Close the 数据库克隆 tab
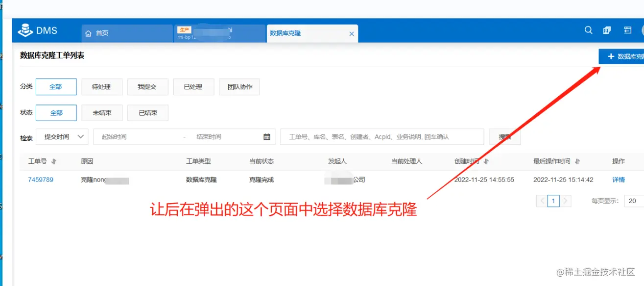 point(351,34)
